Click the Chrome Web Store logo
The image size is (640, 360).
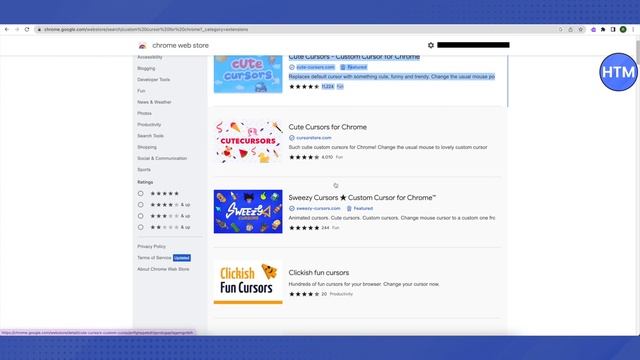(142, 45)
